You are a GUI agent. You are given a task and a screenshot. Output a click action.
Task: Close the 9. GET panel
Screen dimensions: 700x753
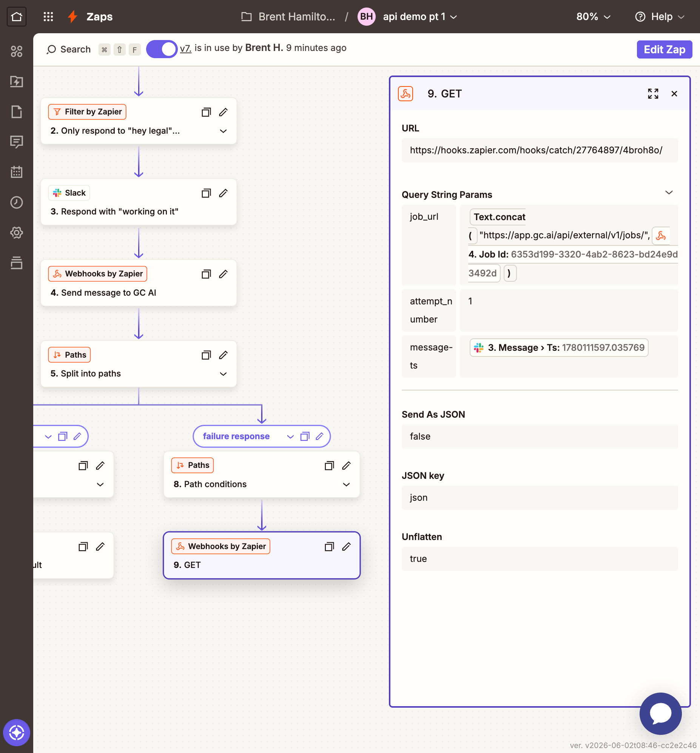point(674,94)
